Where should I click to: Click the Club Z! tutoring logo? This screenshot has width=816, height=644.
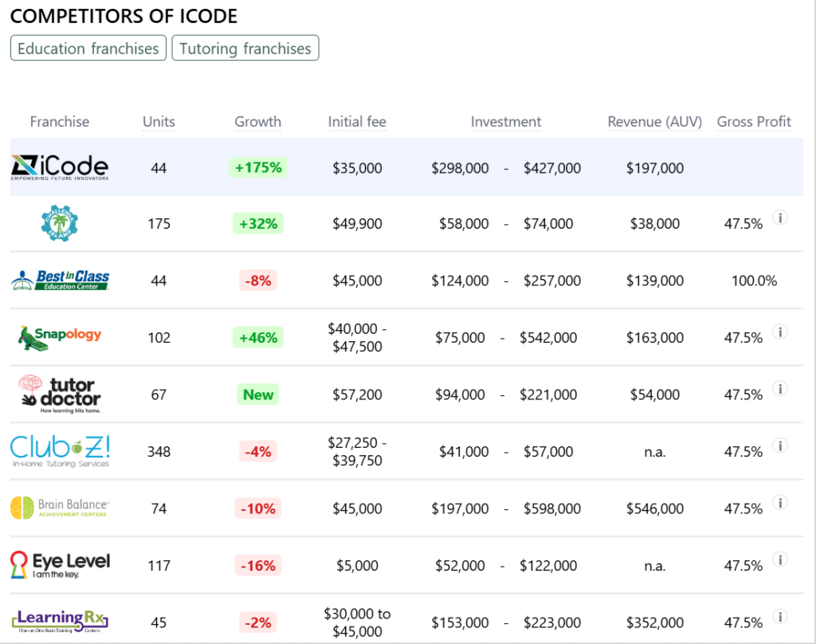[x=61, y=451]
